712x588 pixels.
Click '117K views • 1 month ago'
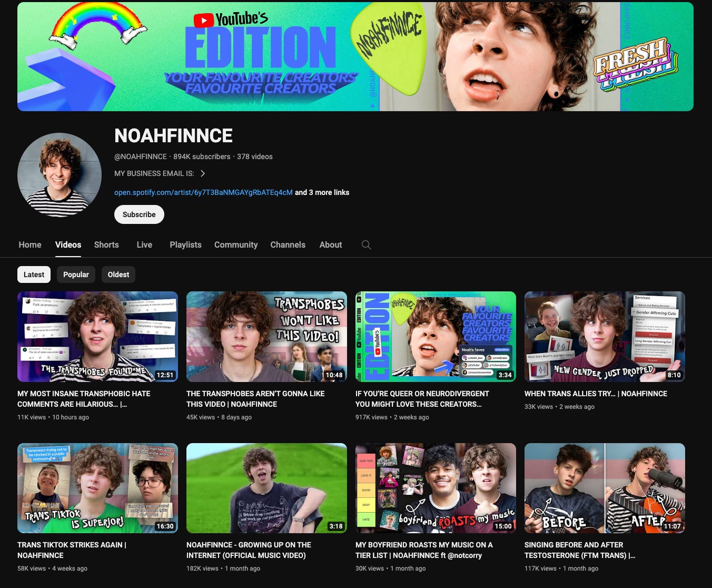pos(561,569)
